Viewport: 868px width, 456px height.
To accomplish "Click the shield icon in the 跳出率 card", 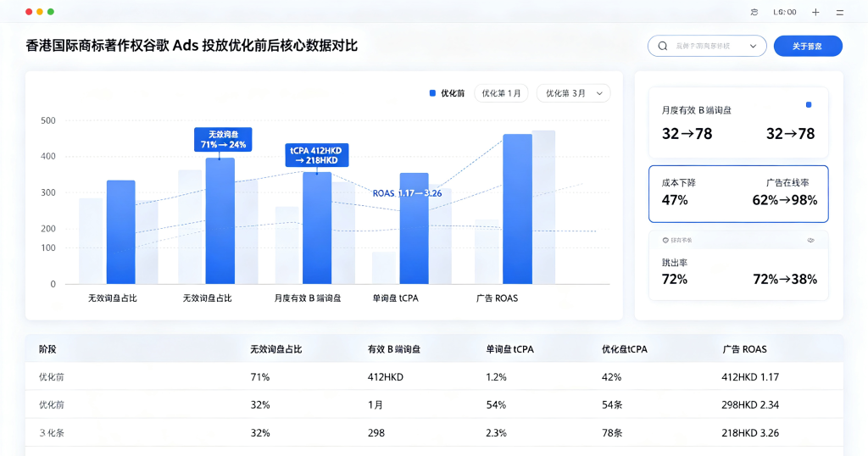I will (665, 240).
